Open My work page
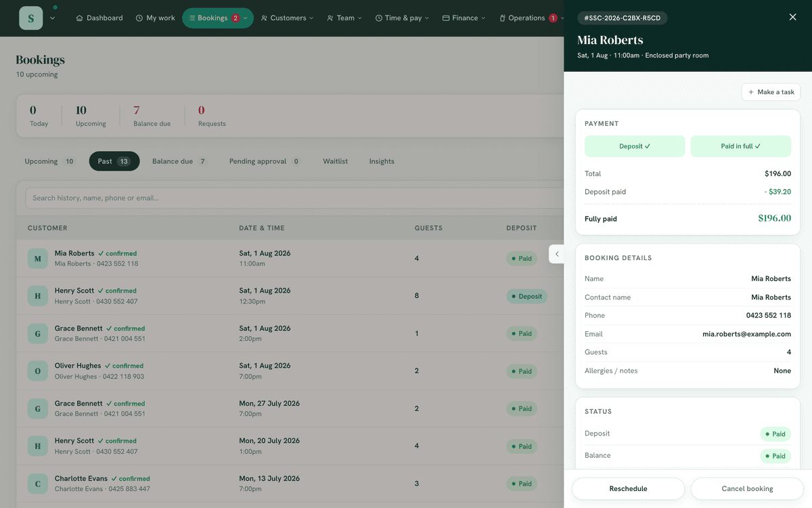The image size is (812, 508). (x=156, y=18)
